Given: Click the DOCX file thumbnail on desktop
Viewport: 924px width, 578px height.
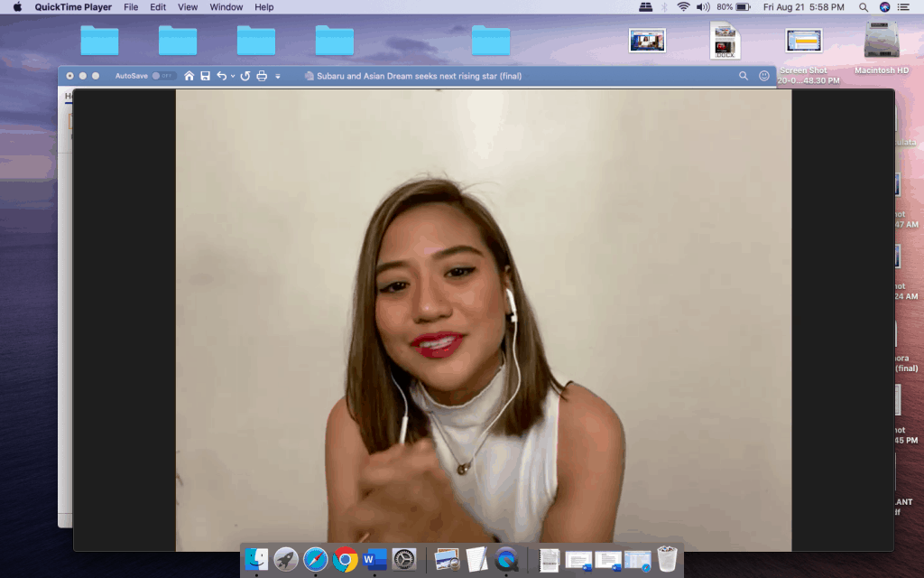Looking at the screenshot, I should [x=725, y=41].
